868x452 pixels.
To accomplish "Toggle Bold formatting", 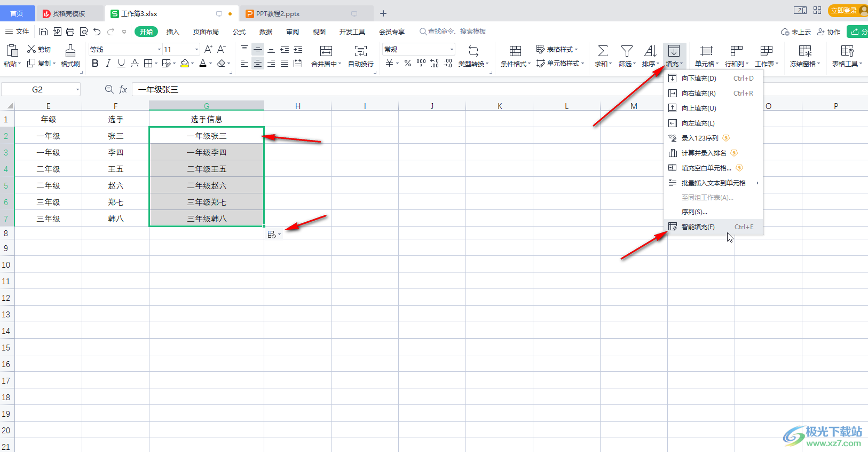I will pos(95,63).
